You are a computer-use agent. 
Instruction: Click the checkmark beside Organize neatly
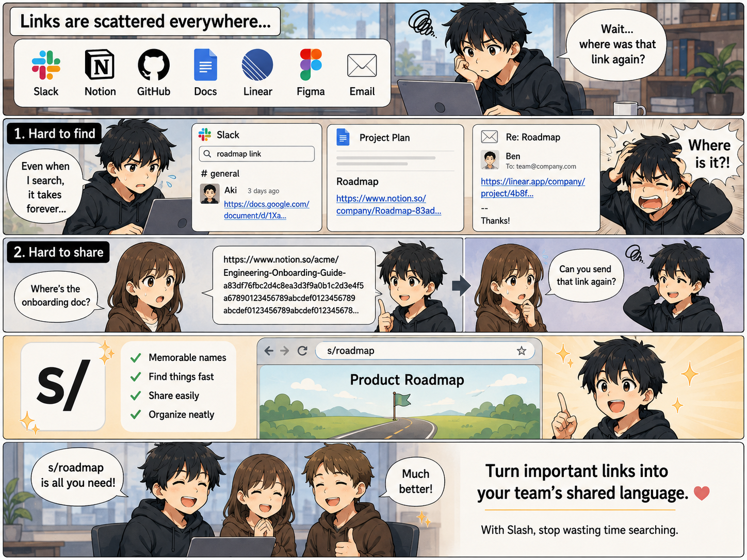136,415
